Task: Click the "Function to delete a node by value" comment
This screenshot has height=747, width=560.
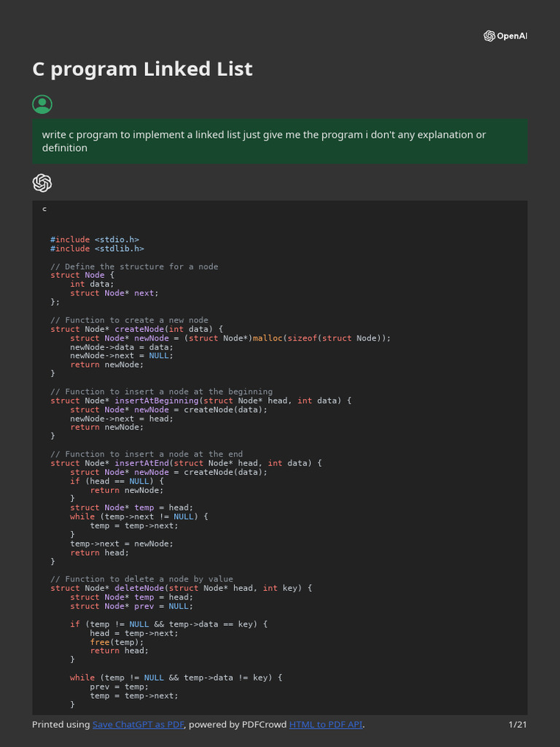Action: [141, 579]
